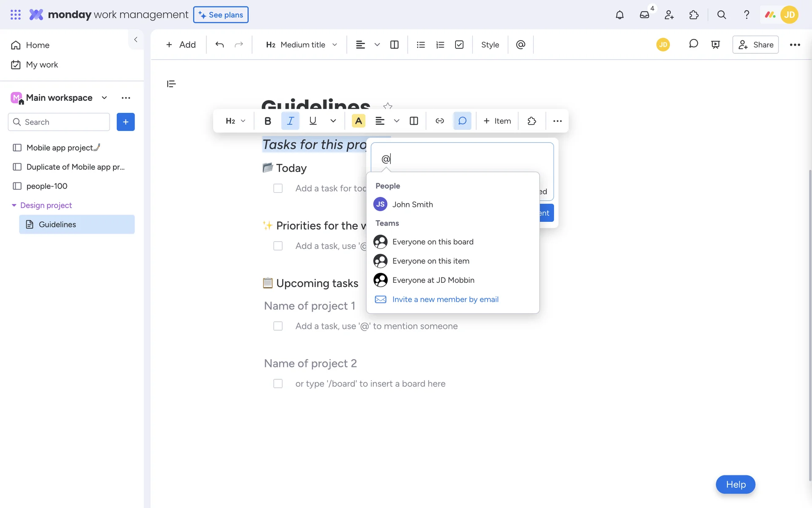The width and height of the screenshot is (812, 508).
Task: Click the comment bubble in floating toolbar
Action: click(x=462, y=121)
